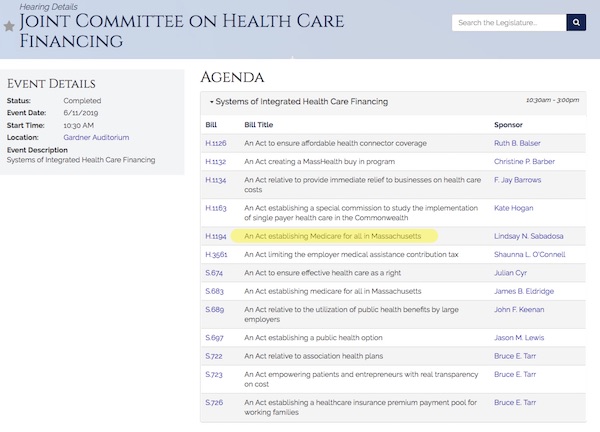Click the 'Bill Title' column header
Image resolution: width=600 pixels, height=432 pixels.
tap(259, 125)
